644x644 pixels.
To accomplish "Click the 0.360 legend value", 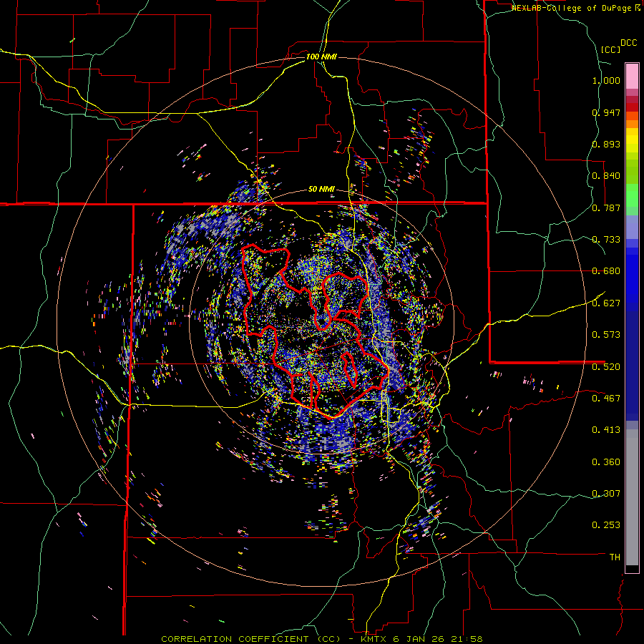I will coord(606,462).
